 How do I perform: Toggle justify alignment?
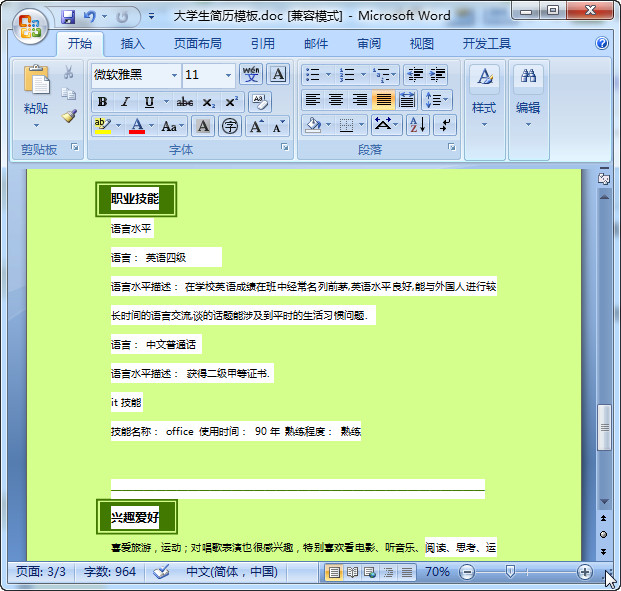[x=383, y=100]
